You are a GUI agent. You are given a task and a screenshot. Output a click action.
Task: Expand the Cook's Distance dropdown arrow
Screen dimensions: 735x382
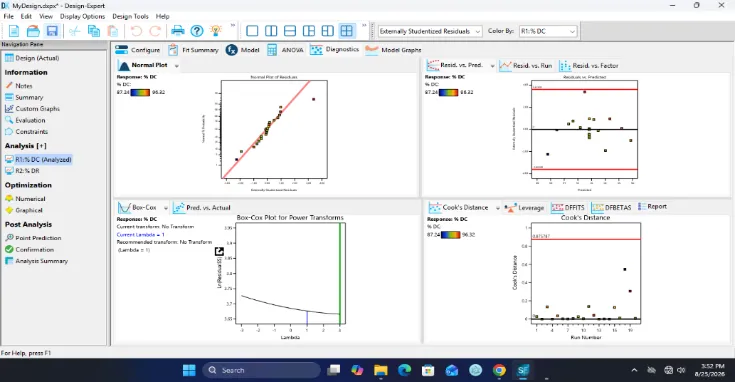tap(497, 208)
